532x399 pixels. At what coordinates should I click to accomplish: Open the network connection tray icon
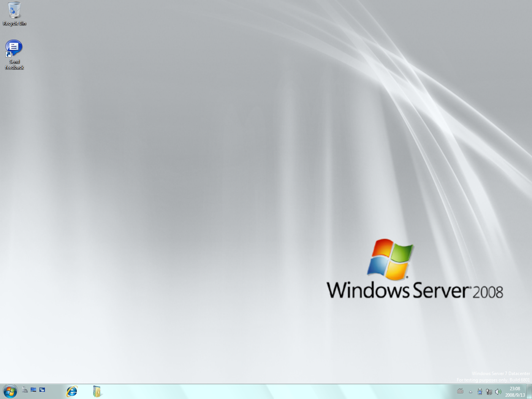[489, 392]
